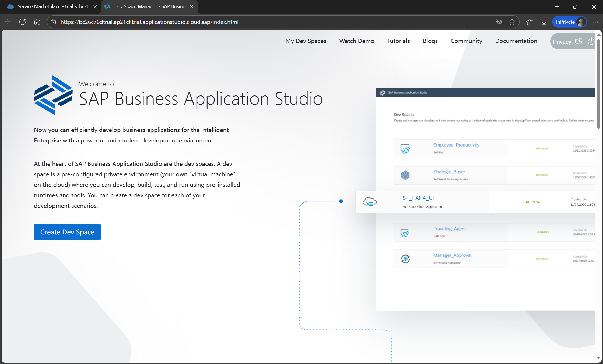Click the Create Dev Space button
This screenshot has height=364, width=603.
pos(67,232)
